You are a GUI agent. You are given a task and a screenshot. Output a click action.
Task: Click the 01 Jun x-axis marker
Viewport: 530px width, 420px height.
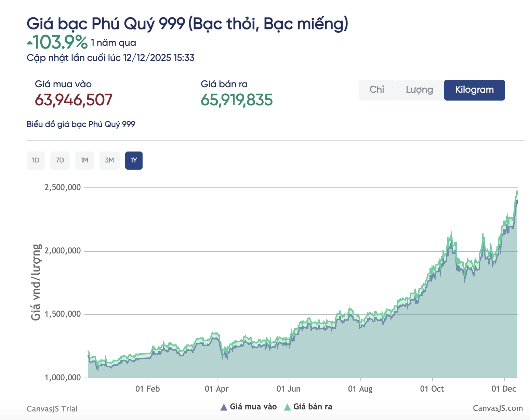tap(289, 389)
